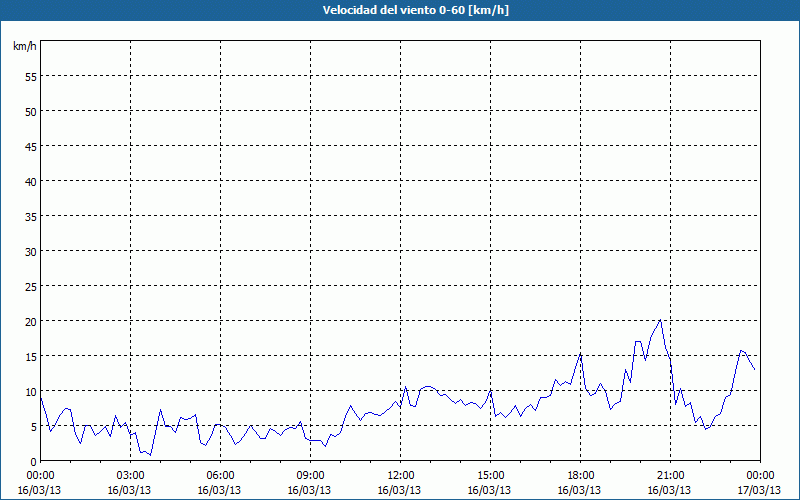The height and width of the screenshot is (500, 800).
Task: Click the 06:00 time axis label
Action: (220, 476)
